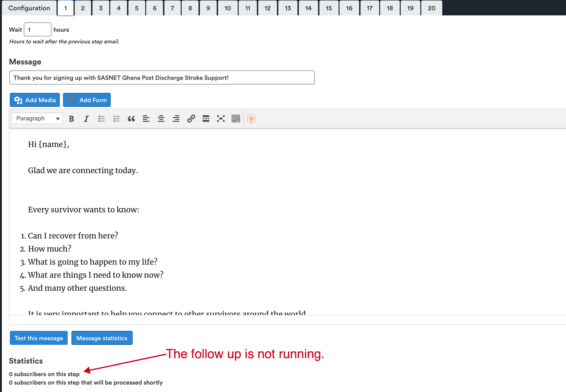This screenshot has width=566, height=392.
Task: Switch to step tab 13
Action: click(x=288, y=8)
